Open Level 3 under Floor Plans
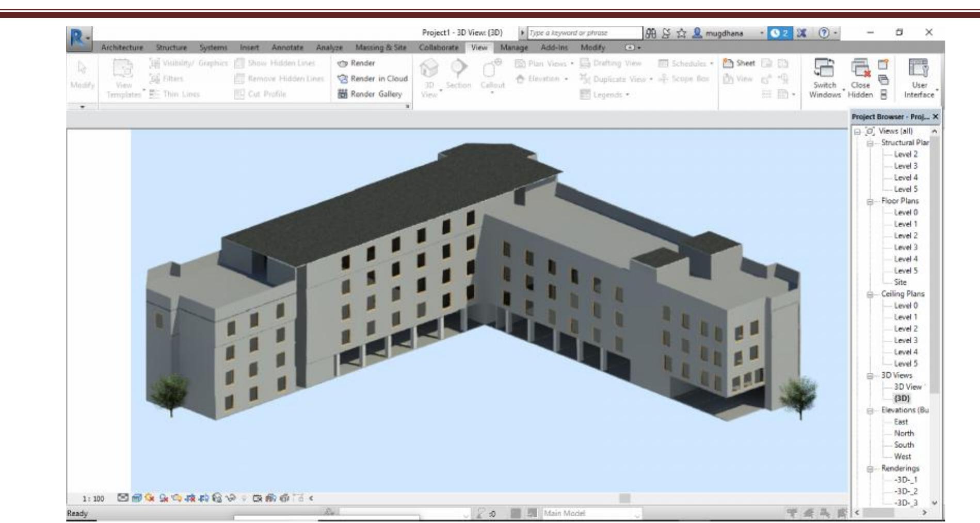 (906, 247)
